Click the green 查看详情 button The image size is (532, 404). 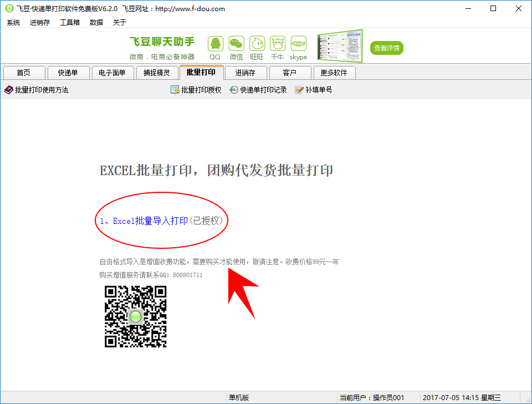coord(387,48)
